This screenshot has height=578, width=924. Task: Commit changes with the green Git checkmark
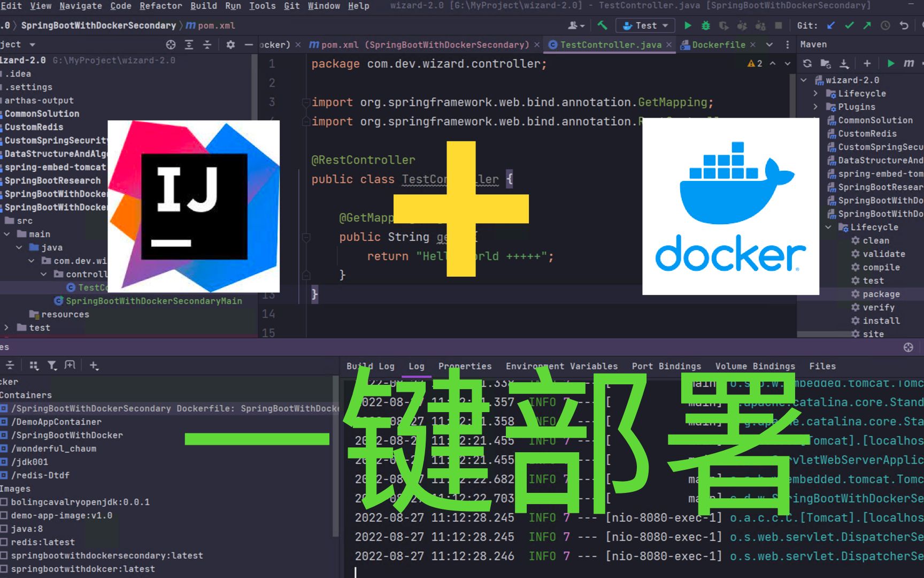tap(849, 25)
